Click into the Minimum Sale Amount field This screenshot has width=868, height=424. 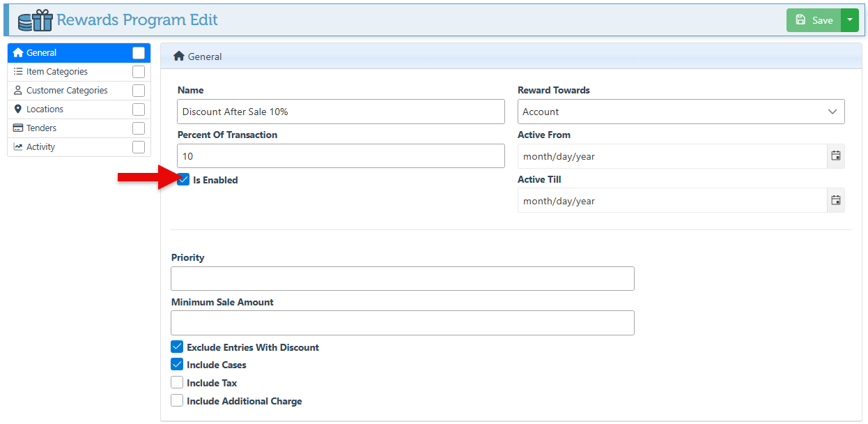click(402, 323)
